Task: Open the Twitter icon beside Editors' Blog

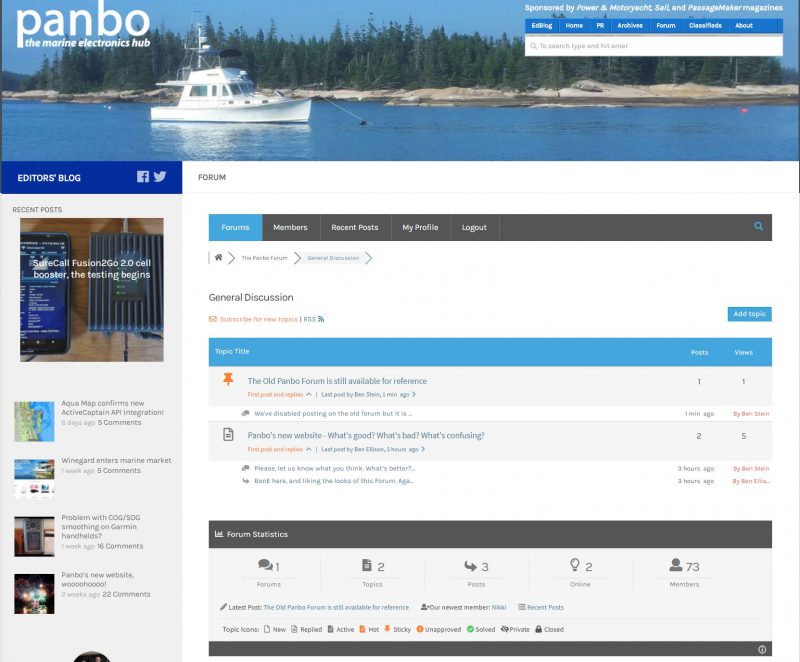Action: 160,176
